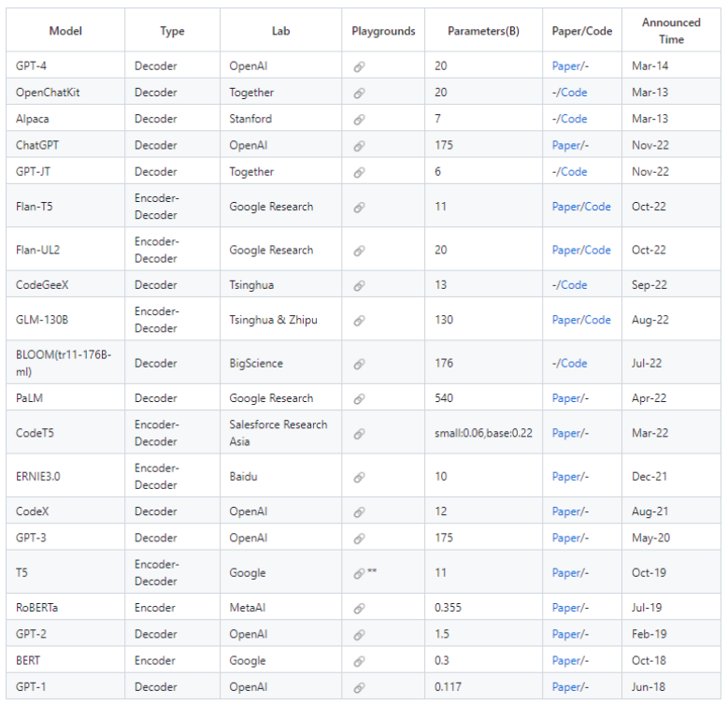Open the Paper link for GPT-3
Screen dimensions: 728x705
point(566,538)
